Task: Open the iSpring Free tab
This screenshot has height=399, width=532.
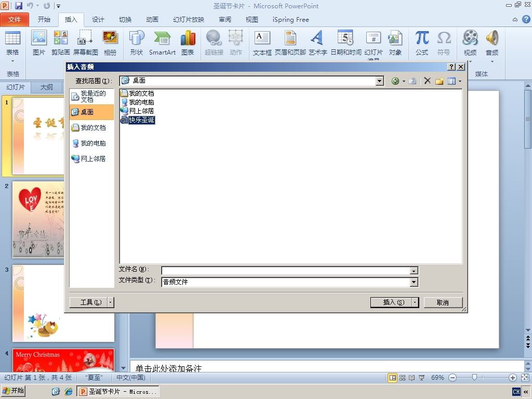Action: (x=291, y=20)
